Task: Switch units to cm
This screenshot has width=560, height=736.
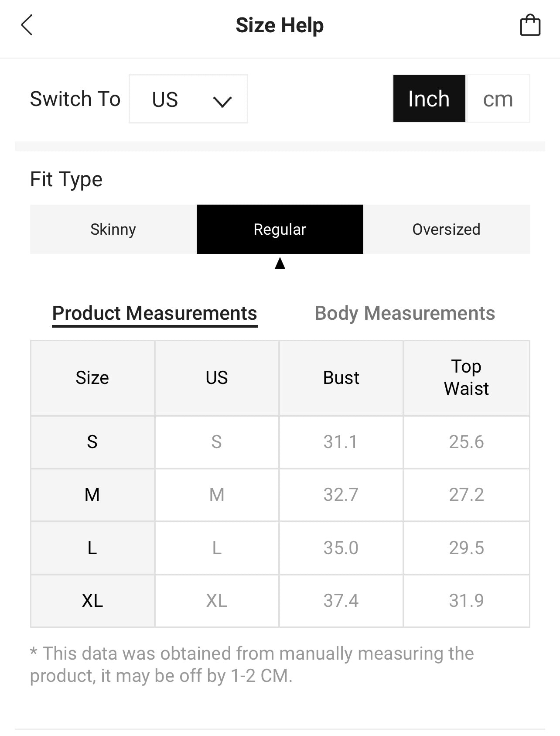Action: tap(498, 99)
